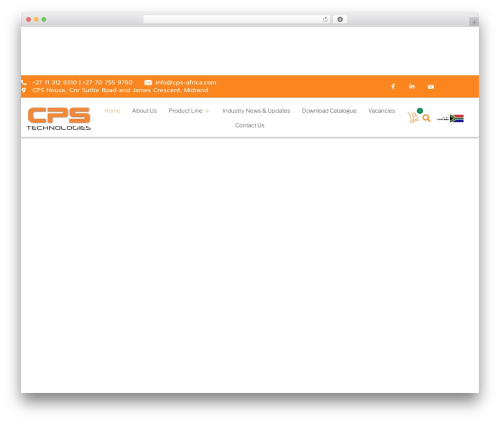Image resolution: width=500 pixels, height=423 pixels.
Task: Open Industry News & Updates
Action: [x=256, y=111]
